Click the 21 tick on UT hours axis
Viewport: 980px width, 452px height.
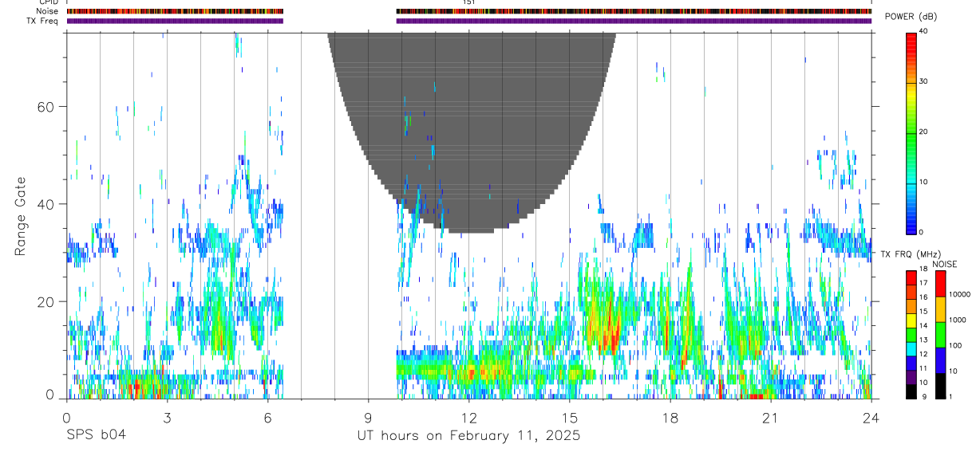click(771, 417)
